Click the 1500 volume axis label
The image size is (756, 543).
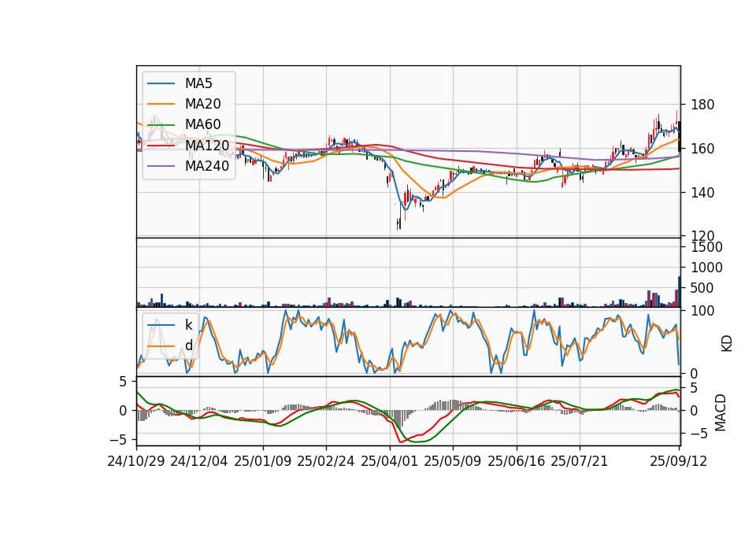(707, 247)
